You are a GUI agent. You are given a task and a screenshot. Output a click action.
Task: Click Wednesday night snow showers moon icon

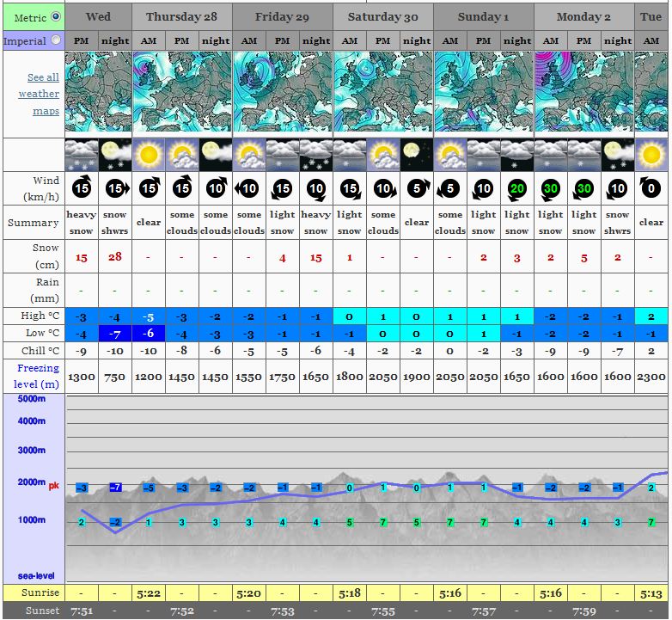[115, 155]
